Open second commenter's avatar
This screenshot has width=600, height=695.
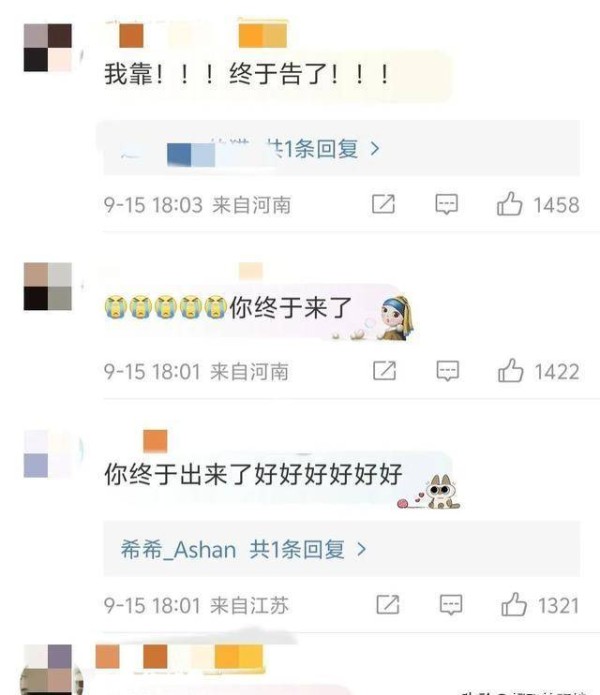point(48,286)
